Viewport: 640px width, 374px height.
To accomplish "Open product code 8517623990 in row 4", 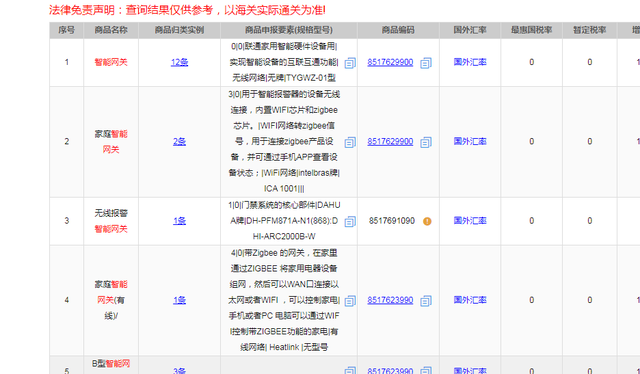I will [x=390, y=300].
